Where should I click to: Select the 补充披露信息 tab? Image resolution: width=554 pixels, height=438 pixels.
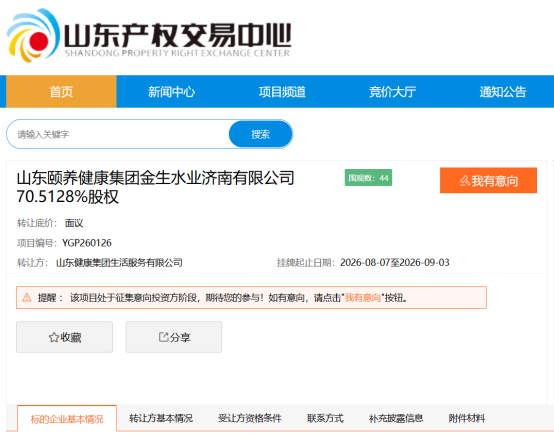click(396, 418)
